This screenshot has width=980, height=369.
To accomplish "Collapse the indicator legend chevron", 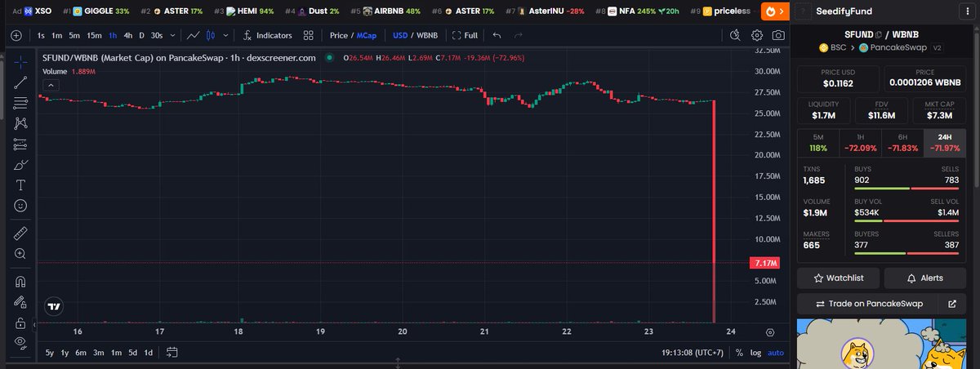I will tap(51, 85).
